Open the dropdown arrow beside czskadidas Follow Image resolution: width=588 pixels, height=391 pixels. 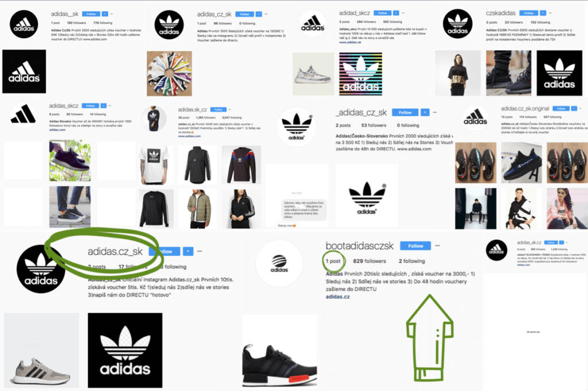pyautogui.click(x=543, y=13)
